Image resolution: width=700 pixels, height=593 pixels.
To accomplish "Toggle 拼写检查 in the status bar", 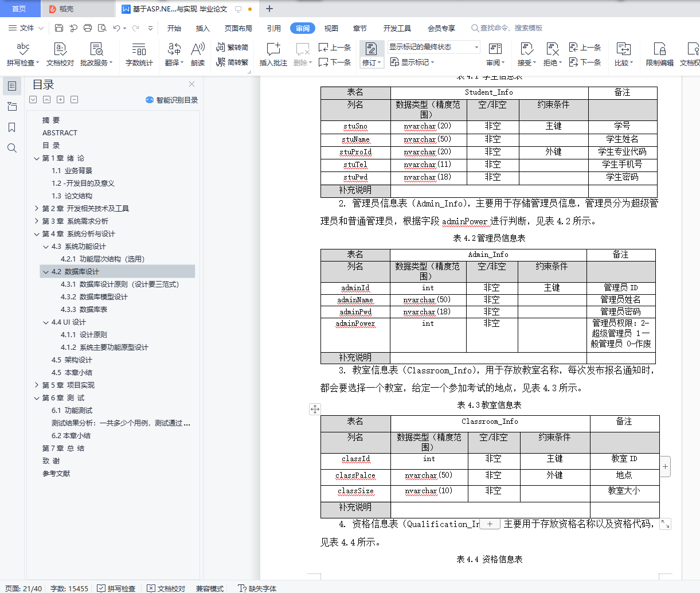I will click(x=116, y=588).
